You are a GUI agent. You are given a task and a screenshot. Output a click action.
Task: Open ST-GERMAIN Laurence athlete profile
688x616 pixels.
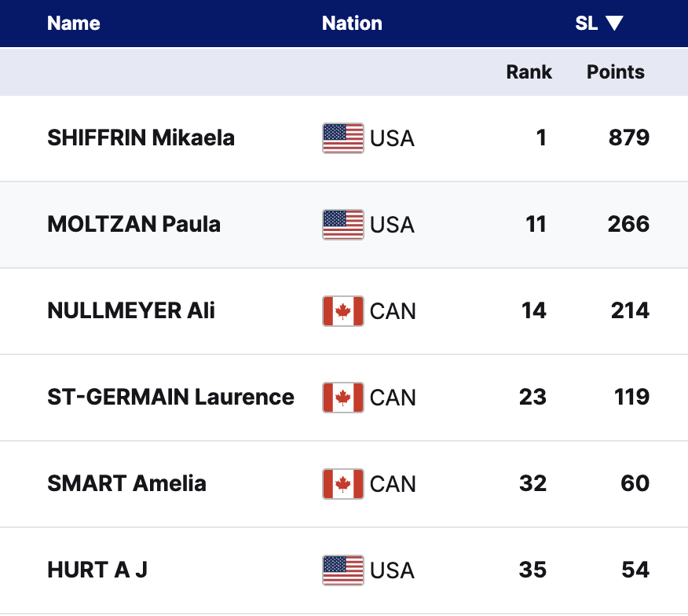pos(170,398)
